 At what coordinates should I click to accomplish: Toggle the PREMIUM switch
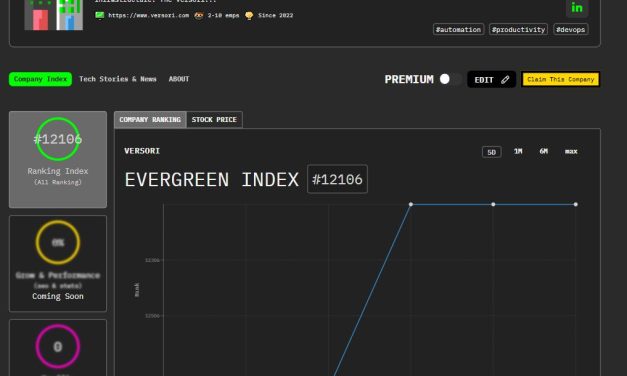(450, 79)
